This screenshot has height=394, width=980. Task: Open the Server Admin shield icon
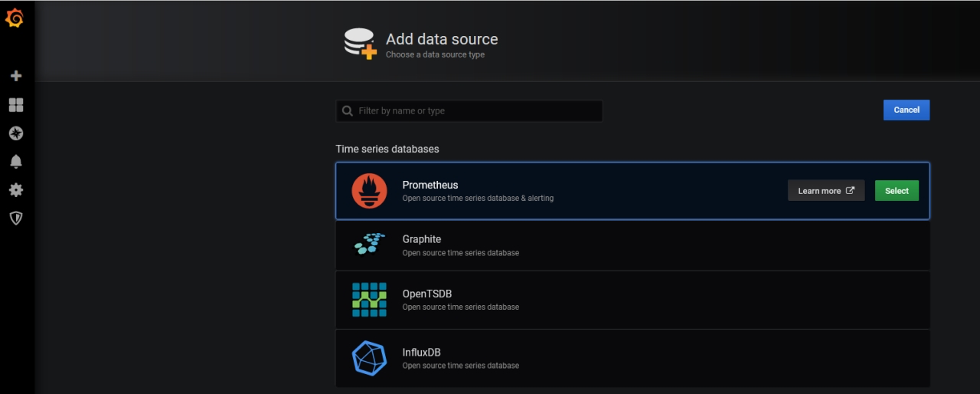coord(16,218)
